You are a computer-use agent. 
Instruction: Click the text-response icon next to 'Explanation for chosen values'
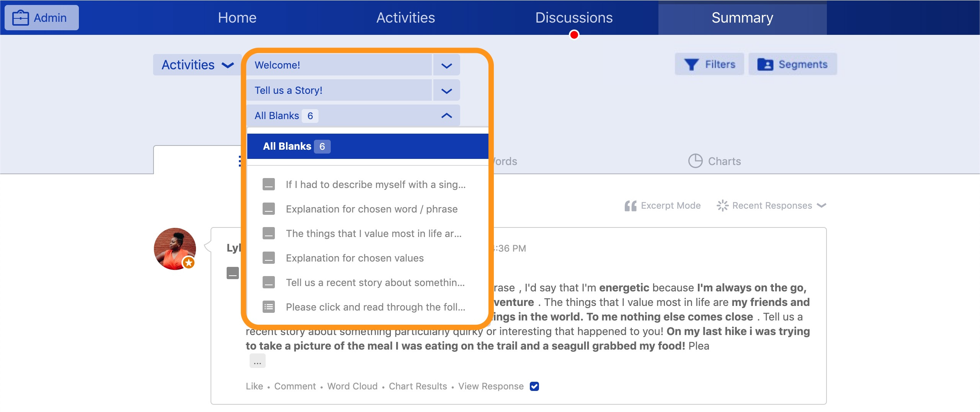pyautogui.click(x=269, y=258)
